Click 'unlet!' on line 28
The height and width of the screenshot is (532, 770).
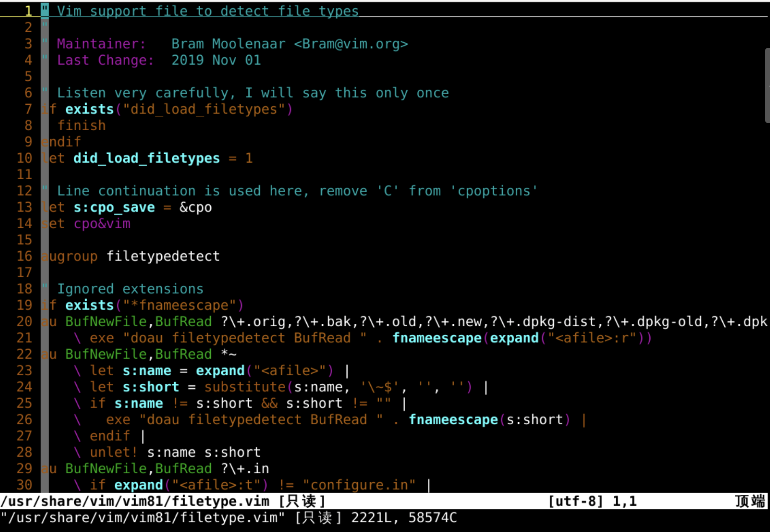[x=114, y=452]
